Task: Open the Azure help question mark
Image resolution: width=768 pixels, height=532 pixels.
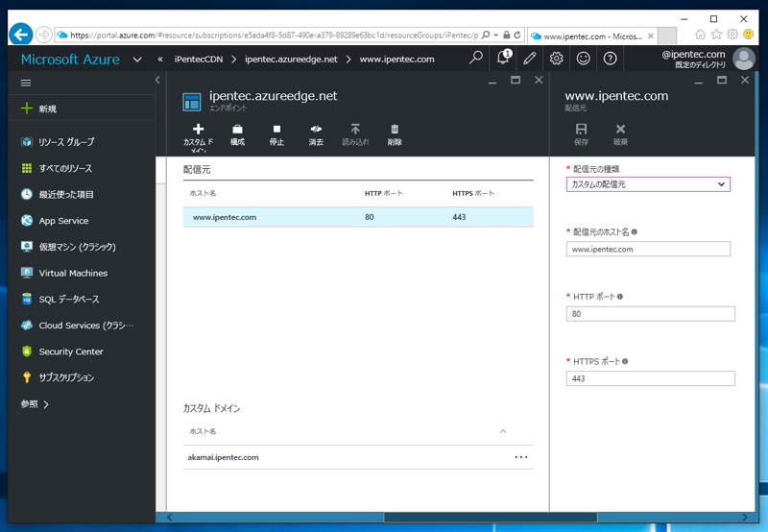Action: pos(611,59)
